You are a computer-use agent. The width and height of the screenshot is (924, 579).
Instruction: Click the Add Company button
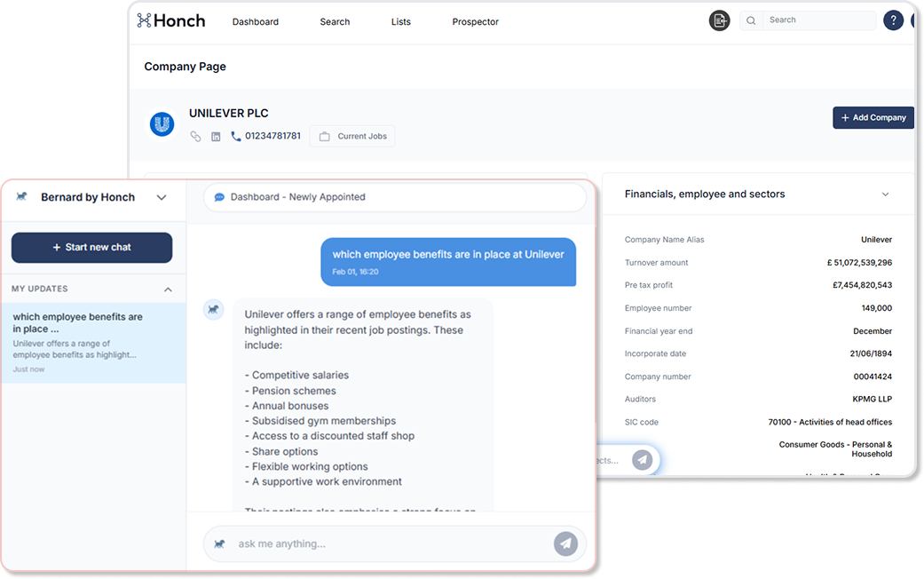pyautogui.click(x=873, y=117)
